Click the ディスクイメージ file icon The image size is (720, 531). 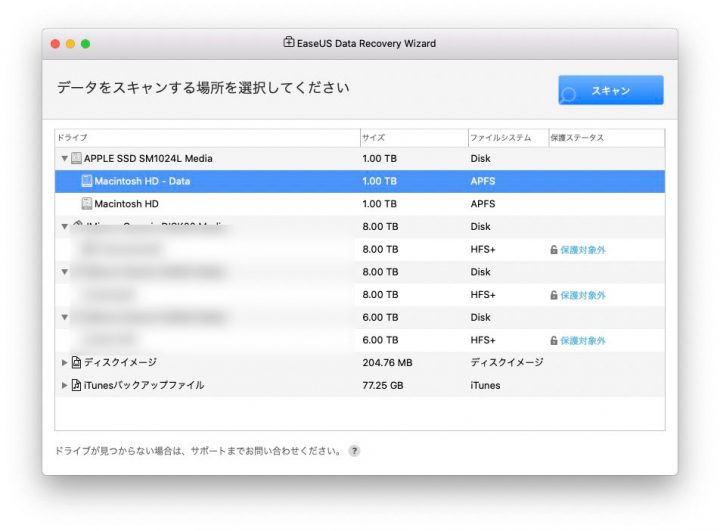point(76,362)
